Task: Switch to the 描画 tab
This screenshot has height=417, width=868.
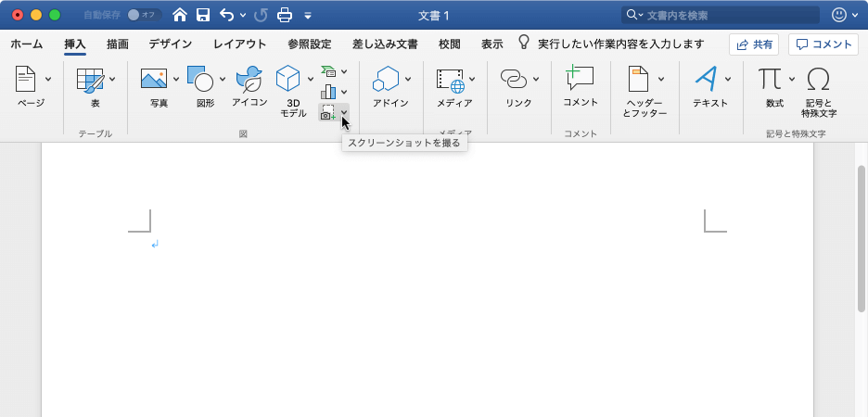Action: click(118, 44)
